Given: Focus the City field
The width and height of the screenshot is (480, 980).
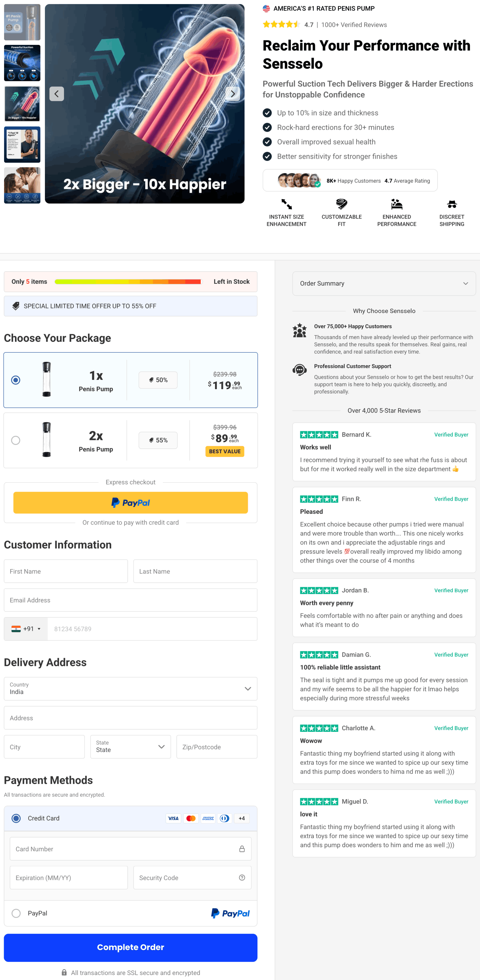Looking at the screenshot, I should click(x=44, y=747).
